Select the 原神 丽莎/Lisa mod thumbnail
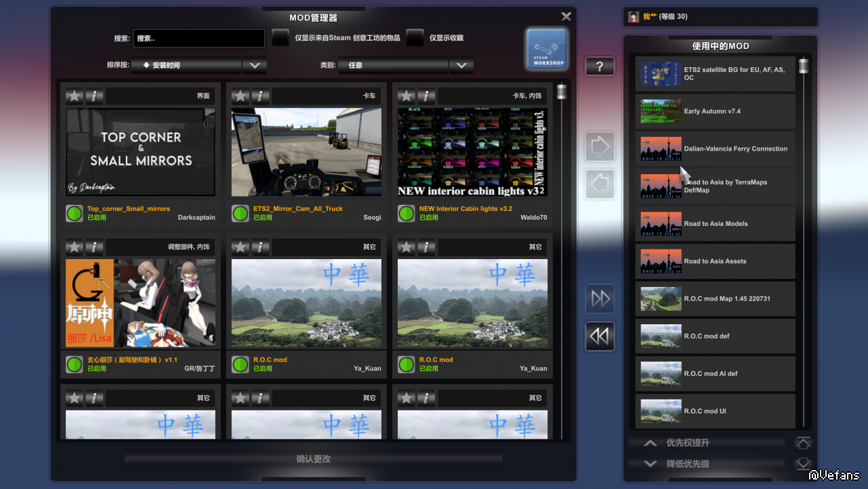 [141, 303]
